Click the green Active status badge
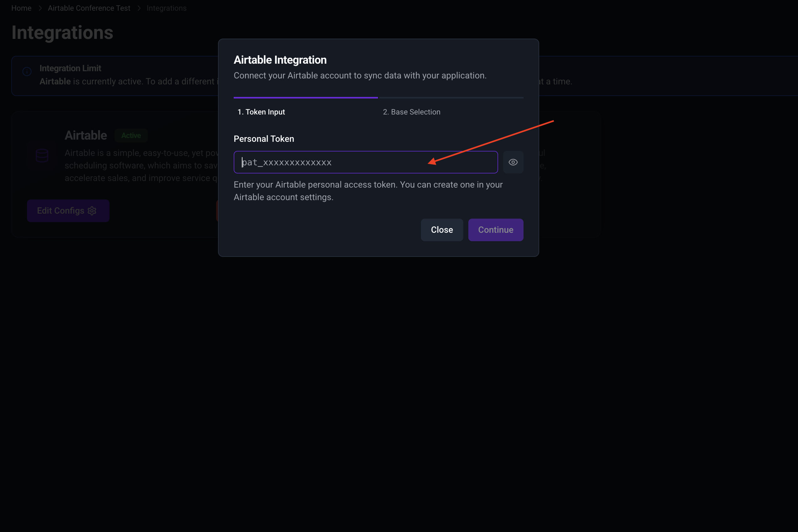The width and height of the screenshot is (798, 532). pos(131,136)
